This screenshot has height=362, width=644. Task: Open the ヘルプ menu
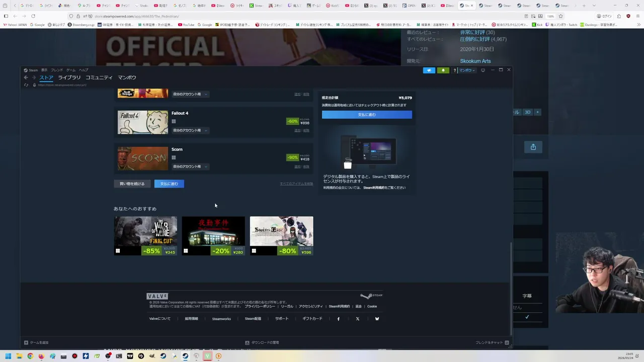84,70
